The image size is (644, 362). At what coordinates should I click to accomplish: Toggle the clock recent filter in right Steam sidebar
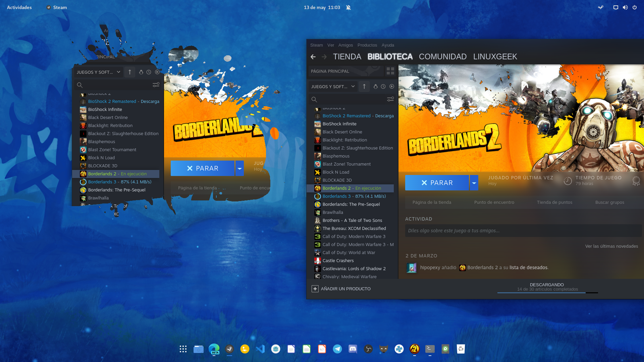click(383, 86)
